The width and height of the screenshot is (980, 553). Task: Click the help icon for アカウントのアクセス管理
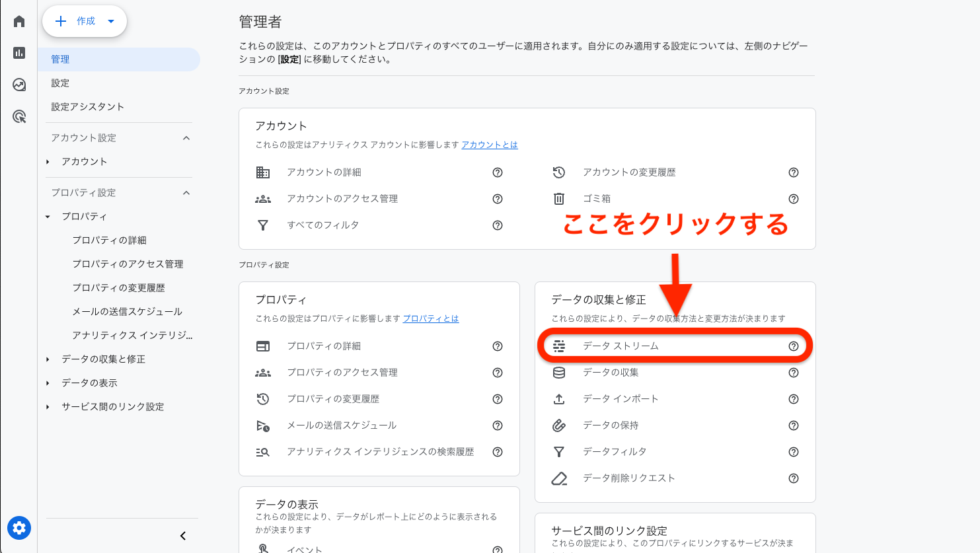(x=498, y=199)
